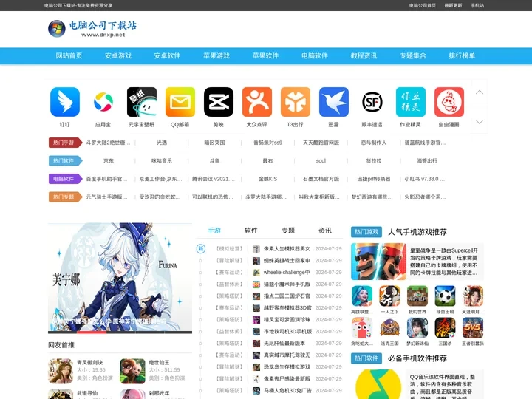Switch to the 专题 tab
Image resolution: width=532 pixels, height=399 pixels.
tap(288, 231)
